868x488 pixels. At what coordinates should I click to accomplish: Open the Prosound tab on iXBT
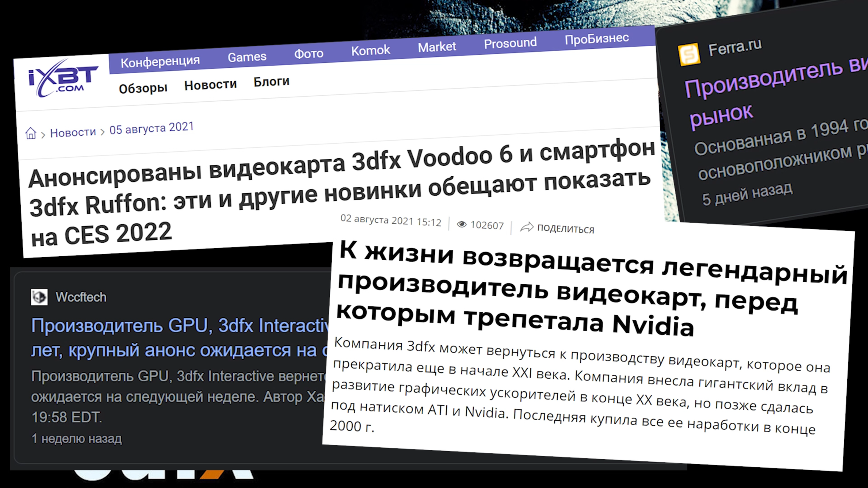tap(510, 43)
